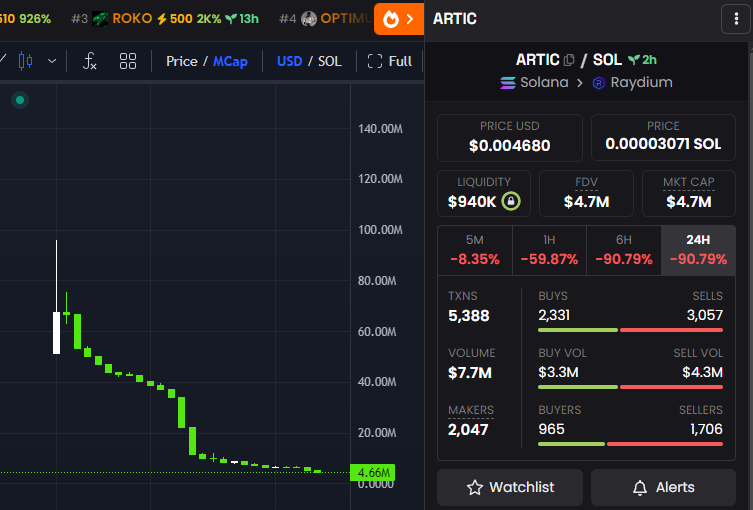Click the 100.00M price axis label
Viewport: 753px width, 510px height.
click(x=380, y=230)
